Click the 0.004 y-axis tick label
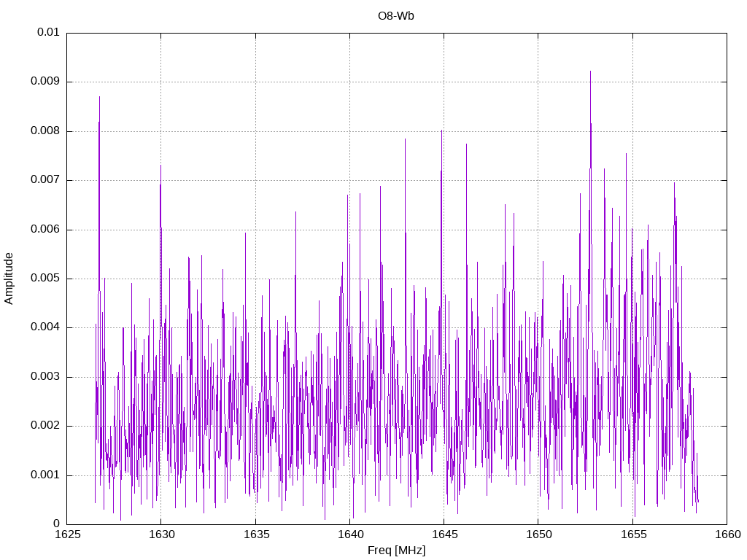747x560 pixels. pos(45,327)
